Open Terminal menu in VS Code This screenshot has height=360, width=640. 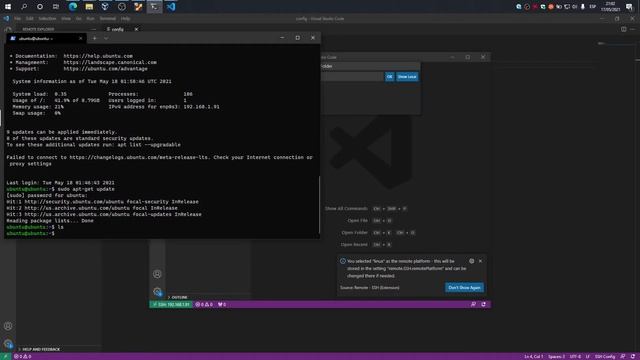108,18
